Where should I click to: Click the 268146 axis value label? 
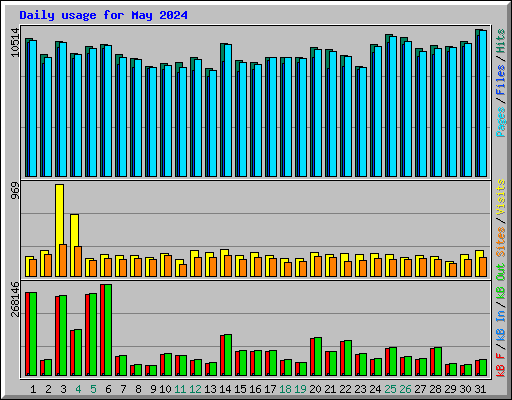[x=15, y=299]
